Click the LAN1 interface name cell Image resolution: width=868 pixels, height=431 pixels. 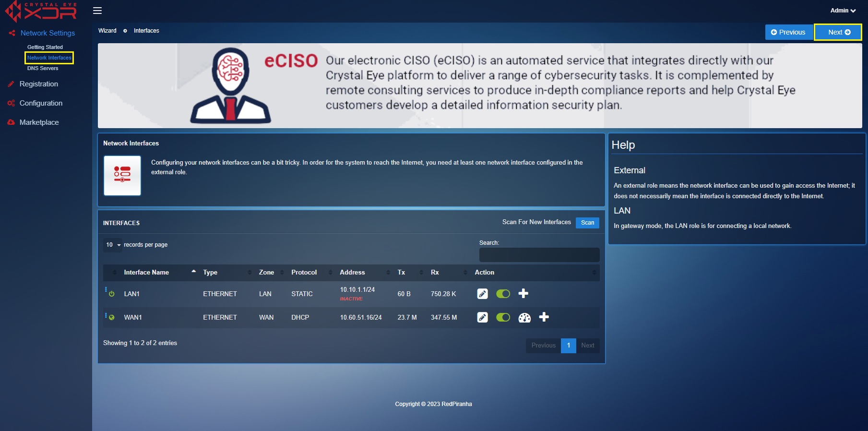pyautogui.click(x=132, y=294)
